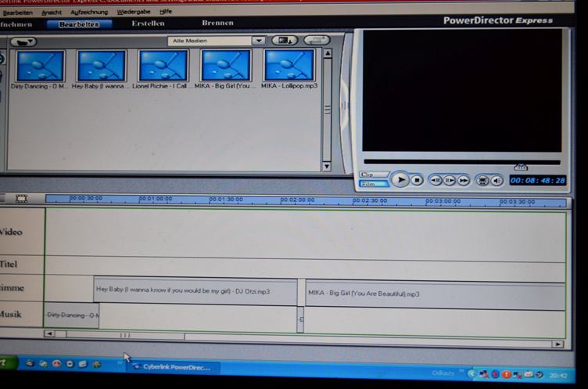Select the MIKA - Big Girl thumbnail
588x389 pixels.
tap(225, 65)
